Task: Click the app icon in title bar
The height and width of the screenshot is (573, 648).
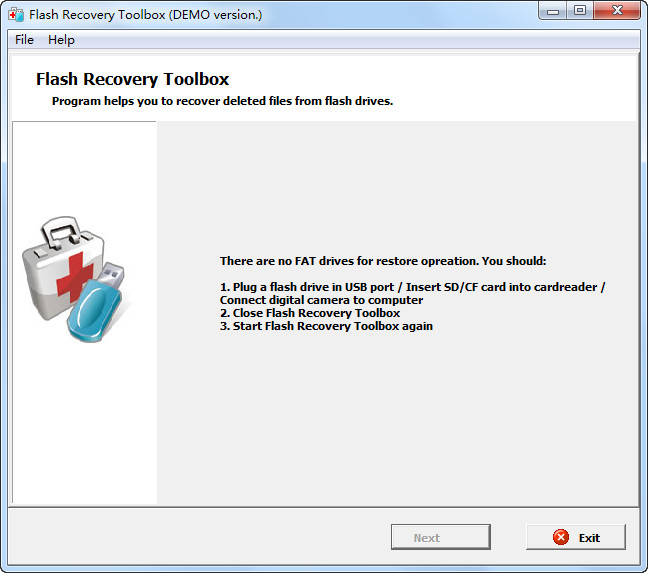Action: [17, 14]
